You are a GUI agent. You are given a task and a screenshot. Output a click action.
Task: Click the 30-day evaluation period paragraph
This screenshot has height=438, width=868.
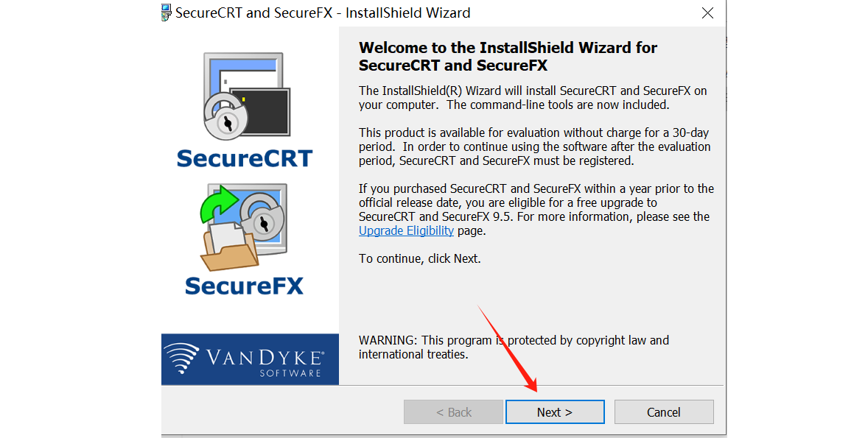535,146
